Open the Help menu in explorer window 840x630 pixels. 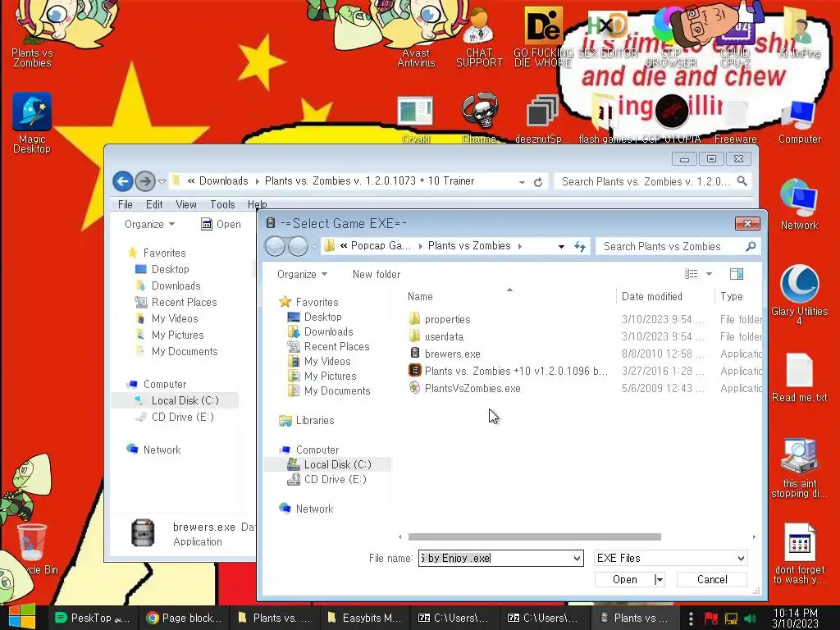257,204
